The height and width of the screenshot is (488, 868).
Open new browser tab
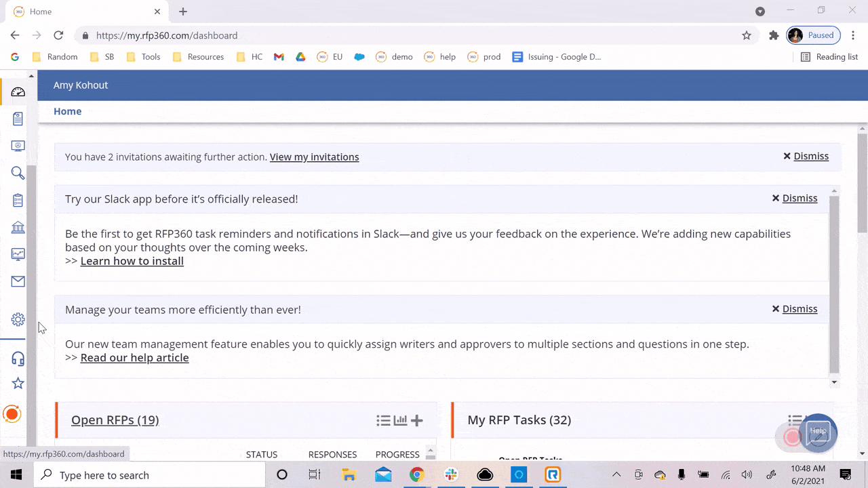(x=183, y=12)
